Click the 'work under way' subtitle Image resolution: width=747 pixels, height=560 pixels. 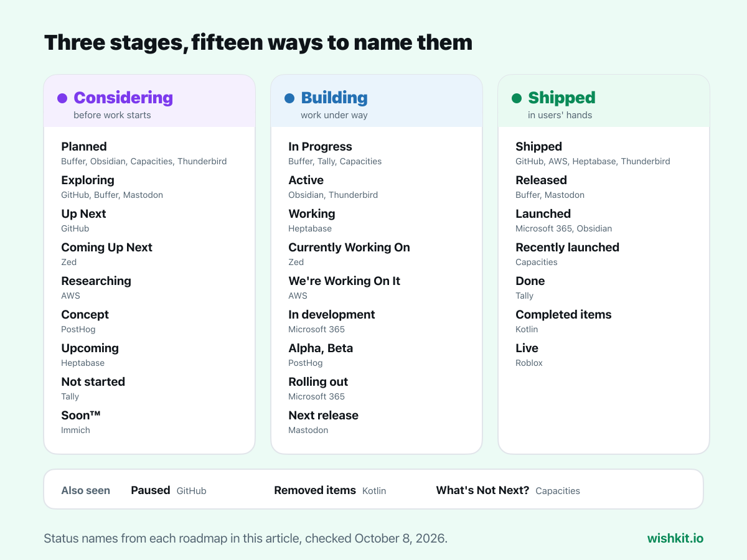334,115
